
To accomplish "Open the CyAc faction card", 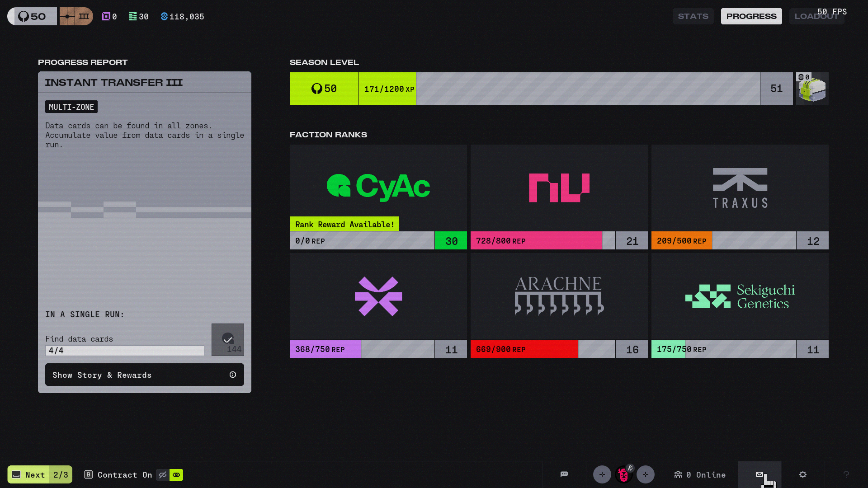I will tap(378, 188).
